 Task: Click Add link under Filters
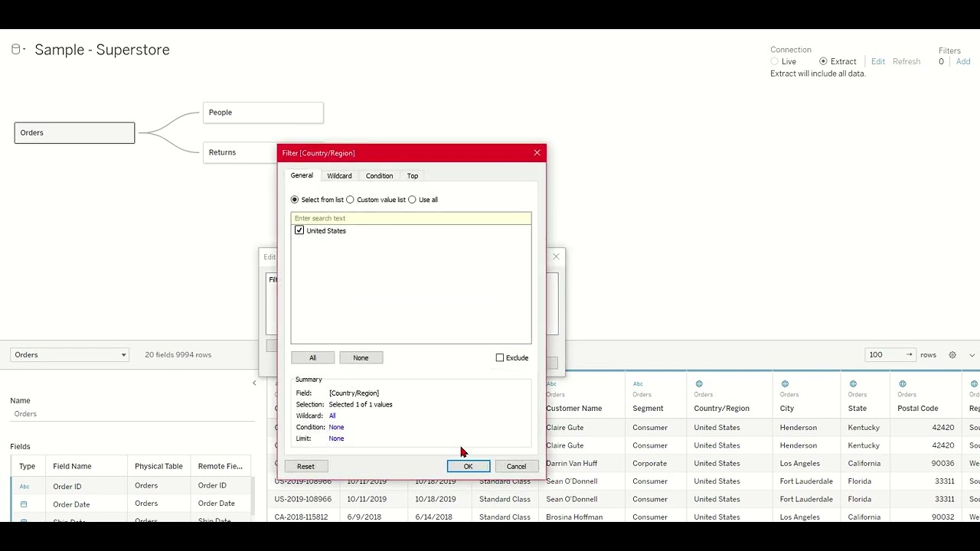[963, 61]
